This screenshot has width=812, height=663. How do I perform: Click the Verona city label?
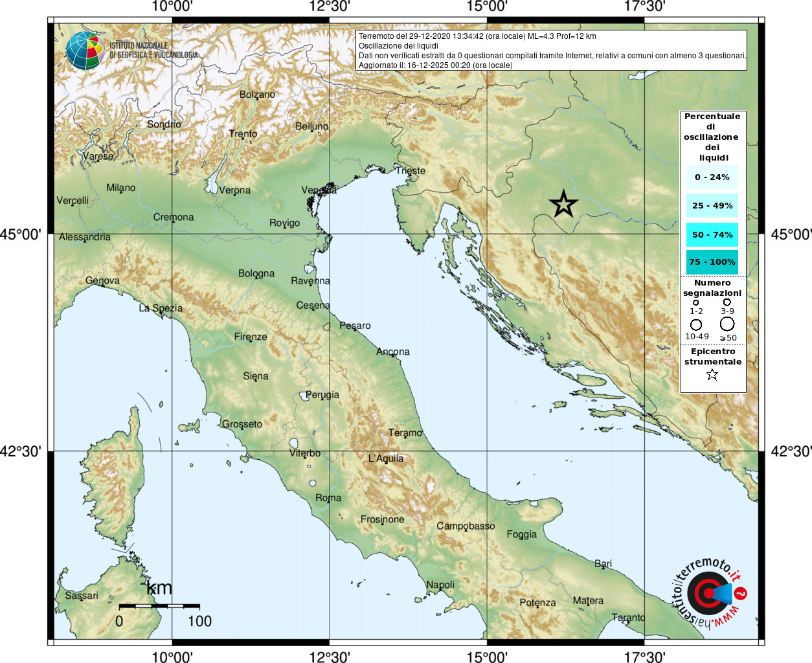pos(234,190)
